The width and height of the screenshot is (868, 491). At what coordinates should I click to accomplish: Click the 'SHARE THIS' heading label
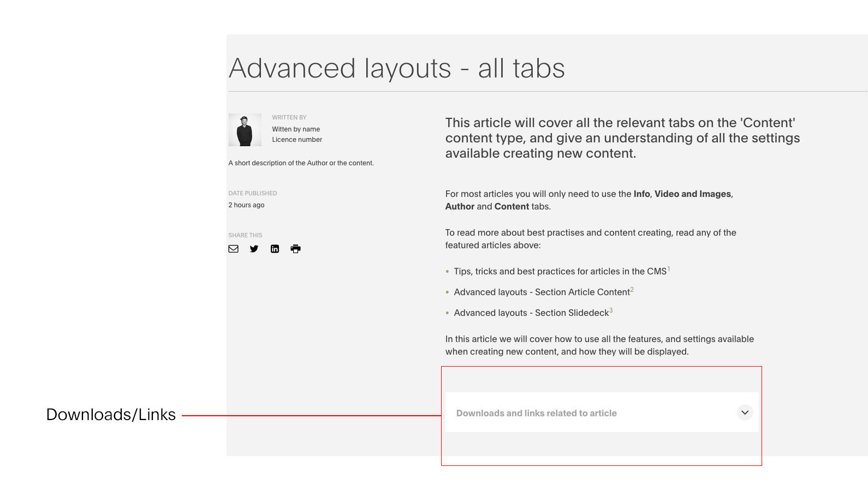tap(245, 235)
